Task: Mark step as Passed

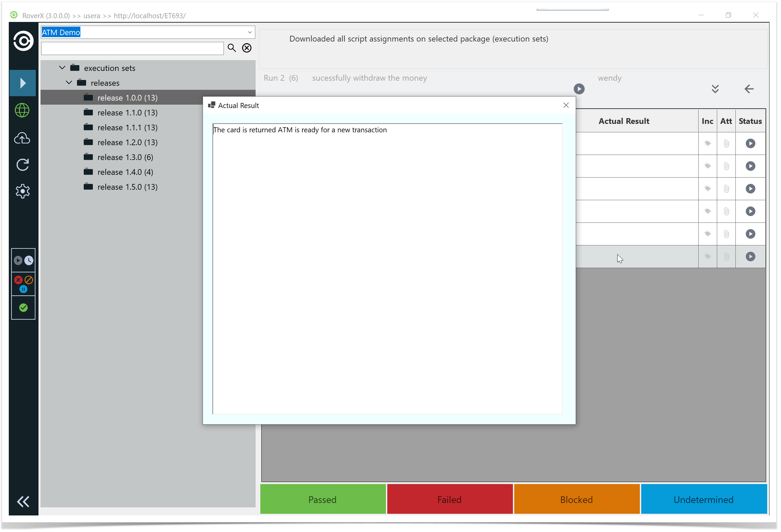Action: point(323,499)
